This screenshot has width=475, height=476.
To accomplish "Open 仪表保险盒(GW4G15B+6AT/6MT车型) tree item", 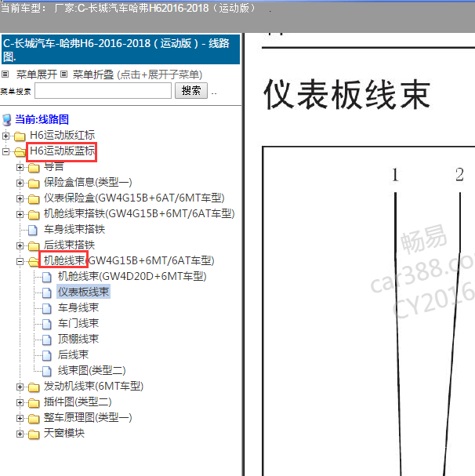I will [x=134, y=198].
